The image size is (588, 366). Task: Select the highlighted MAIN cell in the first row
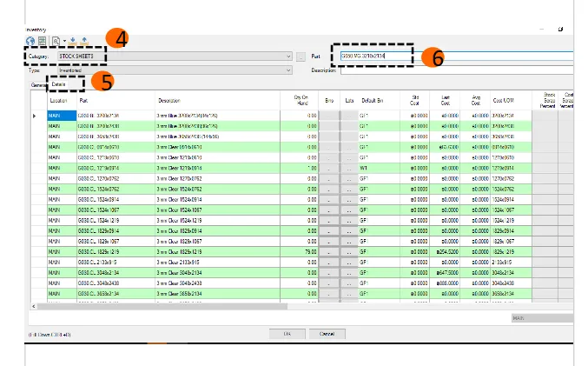coord(62,116)
